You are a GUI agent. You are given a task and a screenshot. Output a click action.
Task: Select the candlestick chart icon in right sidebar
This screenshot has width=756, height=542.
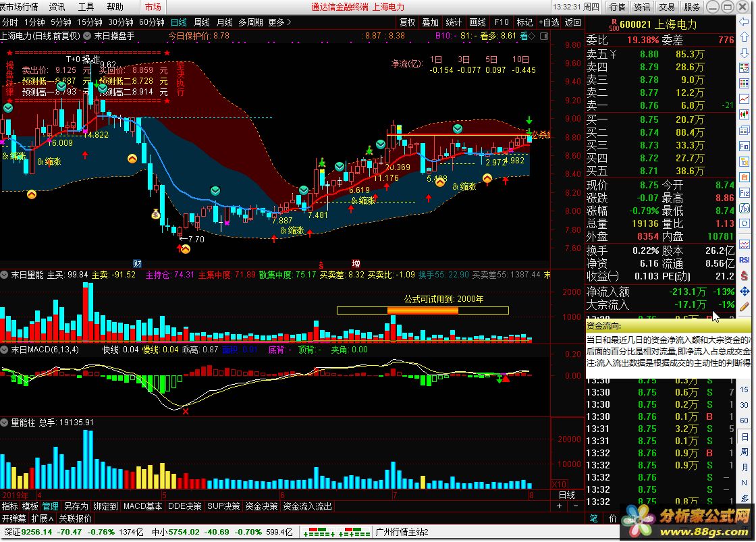pos(744,115)
